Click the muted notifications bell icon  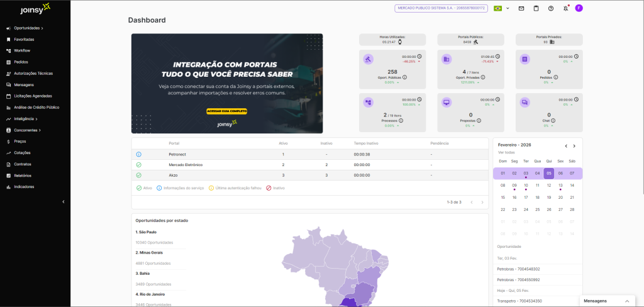click(565, 8)
